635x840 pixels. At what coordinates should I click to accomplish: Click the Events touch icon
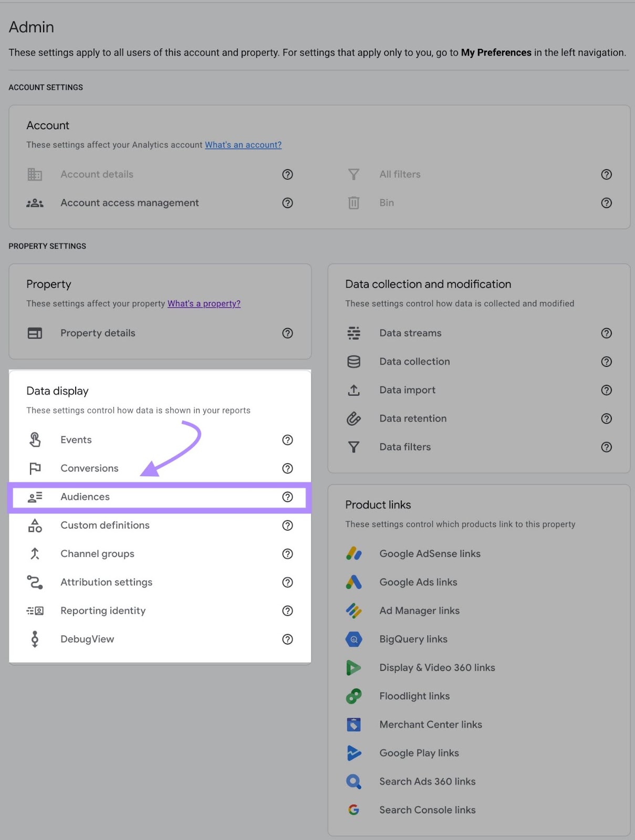coord(35,440)
